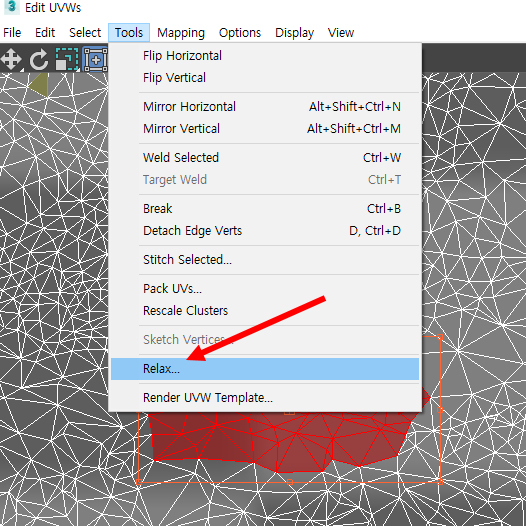Open Pack UVs... from the menu
This screenshot has width=526, height=526.
click(265, 288)
